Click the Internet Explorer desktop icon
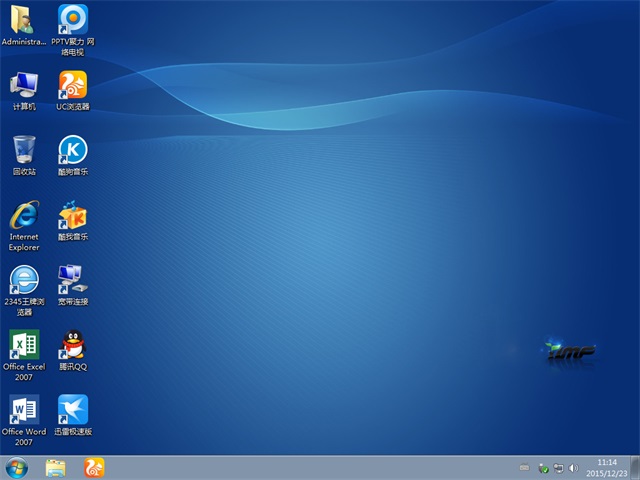Image resolution: width=640 pixels, height=480 pixels. click(x=23, y=215)
